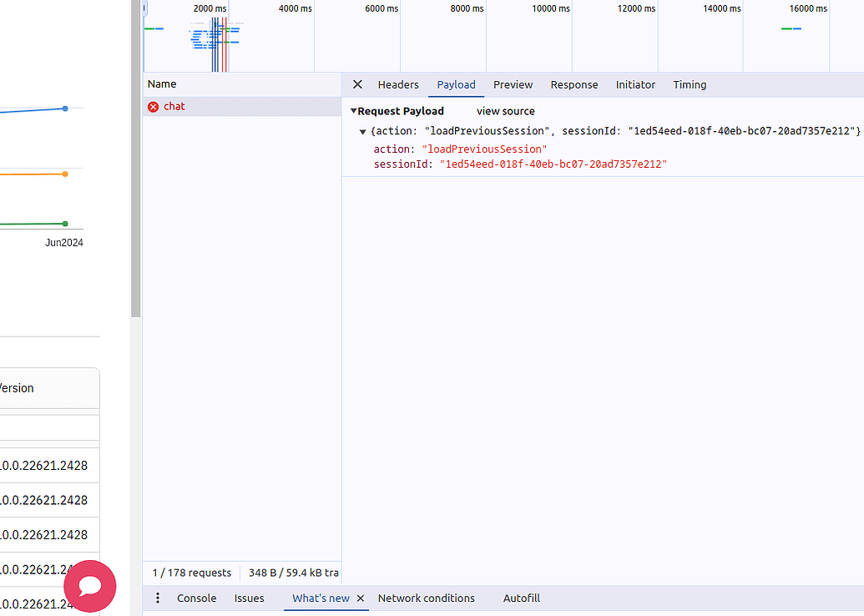Collapse the JSON payload object triangle
This screenshot has height=616, width=864.
click(x=362, y=131)
